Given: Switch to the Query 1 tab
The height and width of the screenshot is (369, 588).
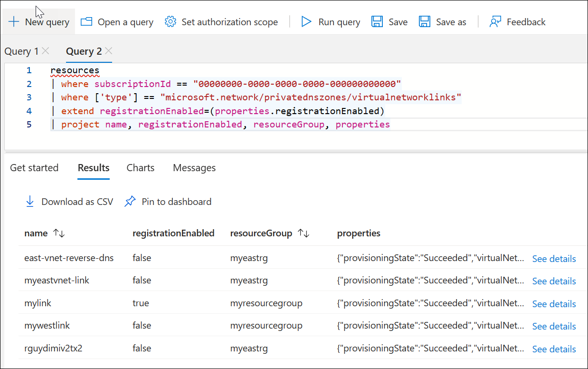Looking at the screenshot, I should pos(21,51).
